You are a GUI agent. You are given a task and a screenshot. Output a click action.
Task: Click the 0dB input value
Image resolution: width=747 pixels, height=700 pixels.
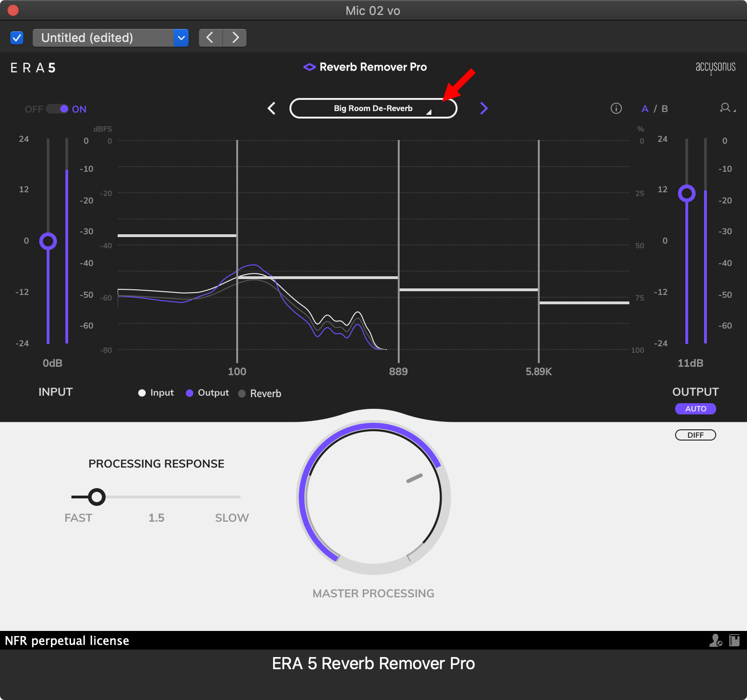click(x=52, y=363)
